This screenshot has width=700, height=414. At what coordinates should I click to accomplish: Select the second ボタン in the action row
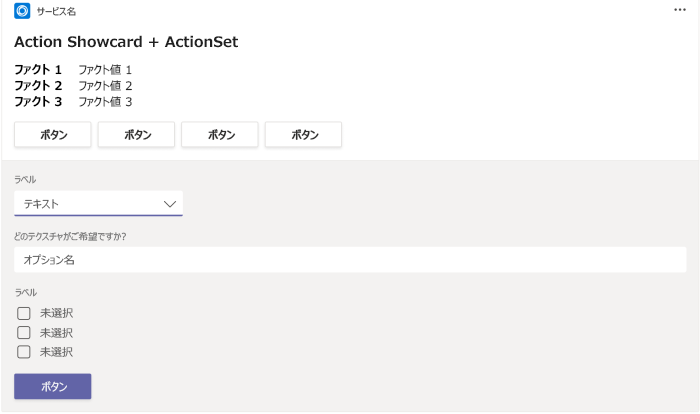point(136,134)
